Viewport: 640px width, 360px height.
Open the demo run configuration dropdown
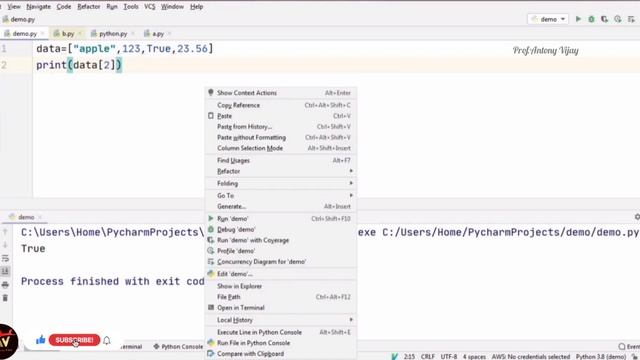coord(548,19)
